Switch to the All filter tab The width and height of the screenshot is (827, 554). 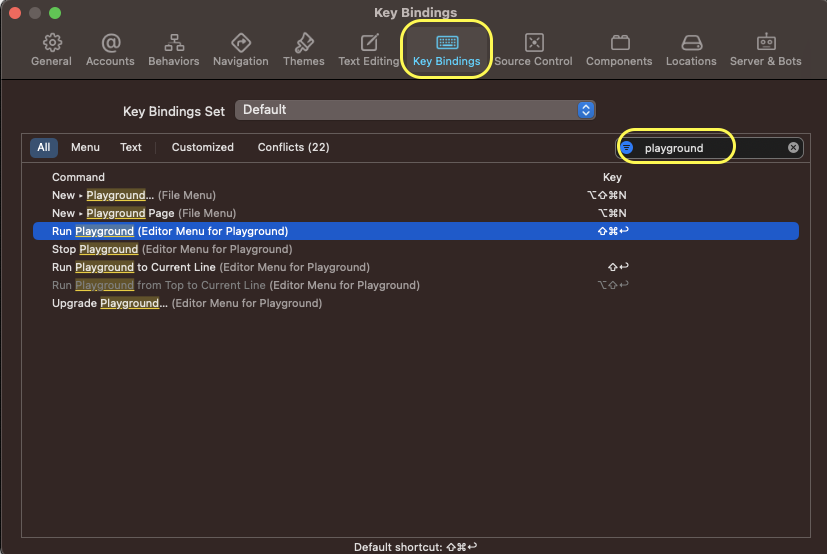pos(44,147)
